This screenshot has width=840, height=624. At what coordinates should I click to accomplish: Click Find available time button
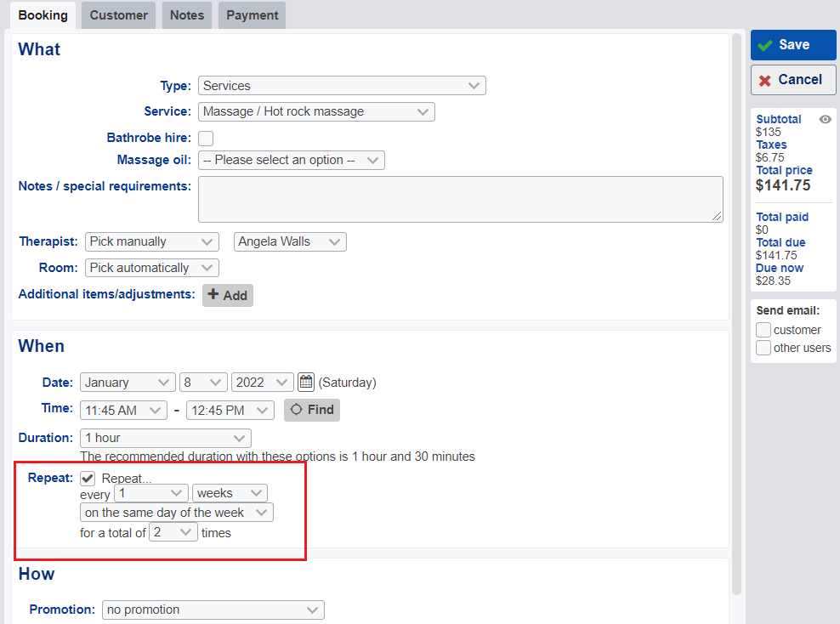[x=312, y=411]
